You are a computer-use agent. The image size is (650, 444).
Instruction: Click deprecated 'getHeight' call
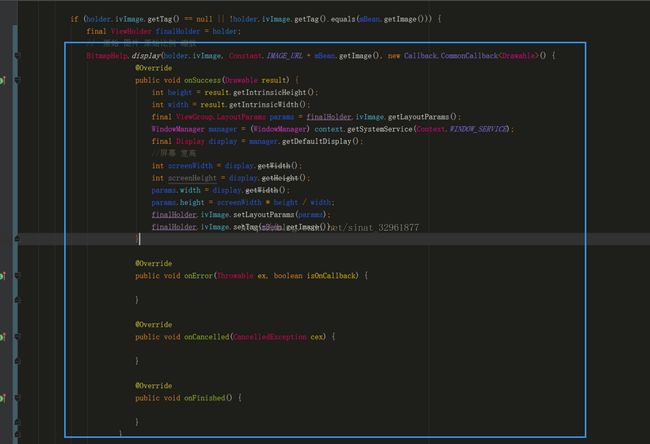[280, 178]
